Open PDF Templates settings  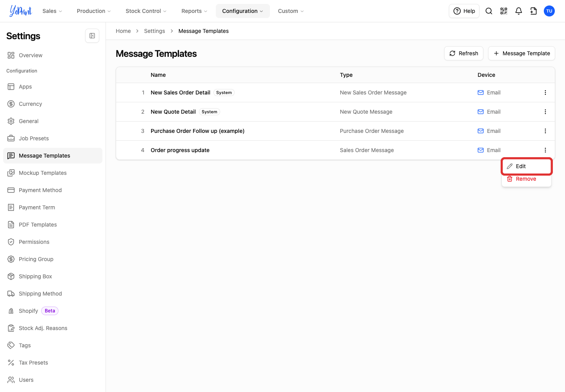coord(53,225)
